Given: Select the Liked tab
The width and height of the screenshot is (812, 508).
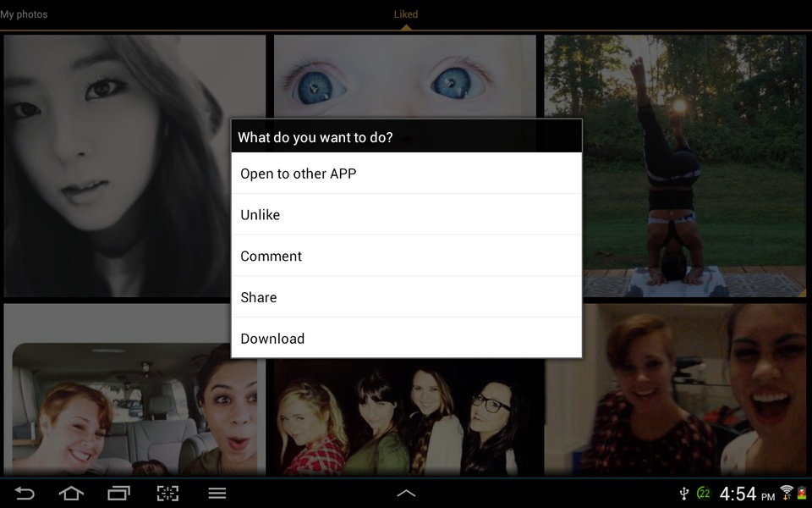Looking at the screenshot, I should [406, 14].
